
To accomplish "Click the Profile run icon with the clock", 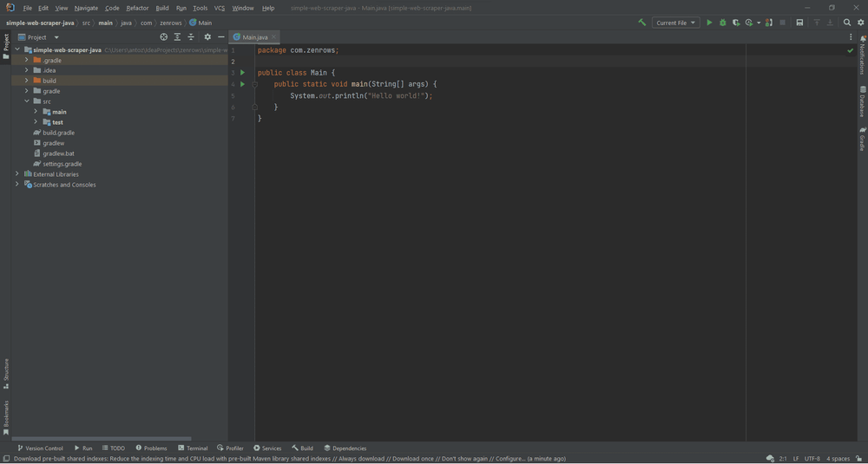I will coord(749,23).
